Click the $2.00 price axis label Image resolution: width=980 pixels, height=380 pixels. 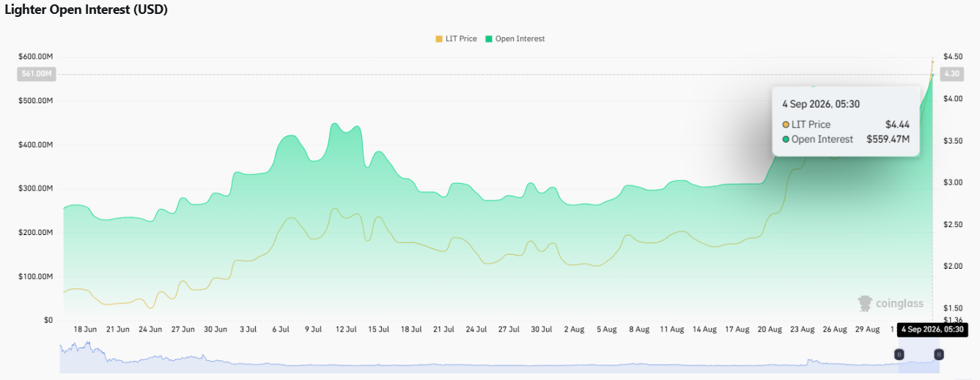953,266
